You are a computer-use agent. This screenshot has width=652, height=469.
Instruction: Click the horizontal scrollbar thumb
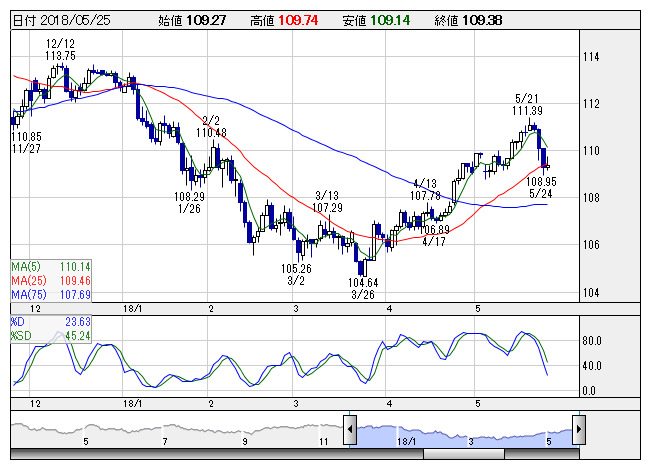[464, 454]
